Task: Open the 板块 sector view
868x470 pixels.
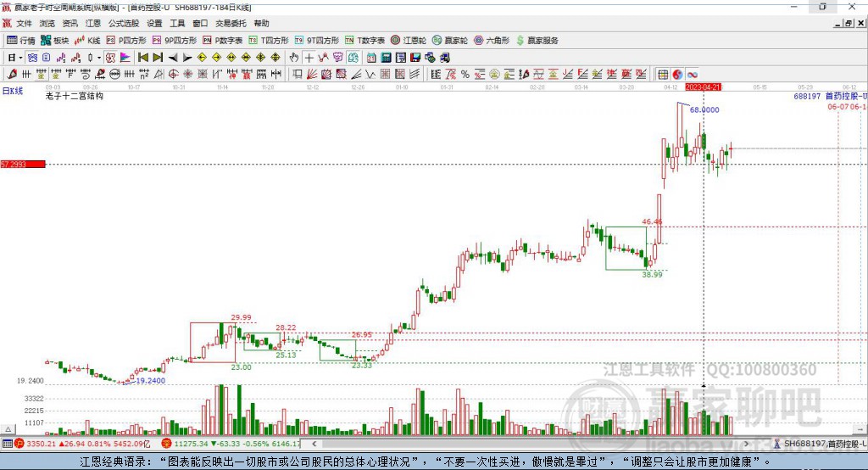Action: click(54, 41)
